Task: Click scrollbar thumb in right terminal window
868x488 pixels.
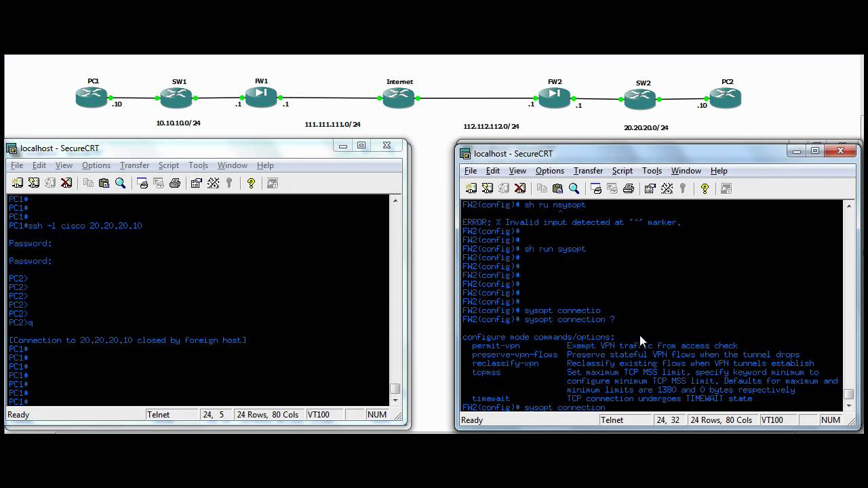Action: coord(848,394)
